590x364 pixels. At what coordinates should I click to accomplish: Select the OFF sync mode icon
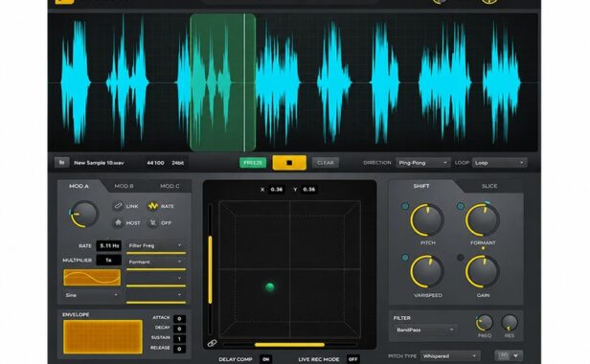[153, 223]
